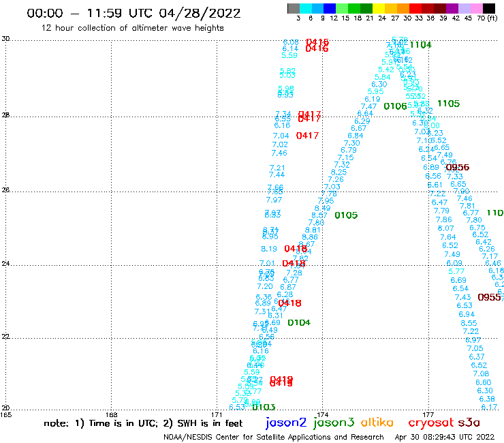Viewport: 504px width, 443px height.
Task: Click wave height value '8.86'
Action: [310, 237]
